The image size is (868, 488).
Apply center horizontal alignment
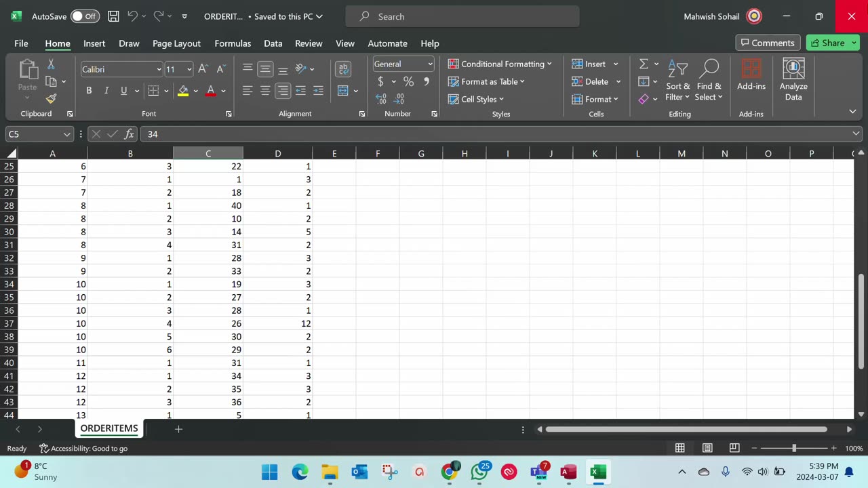[265, 91]
